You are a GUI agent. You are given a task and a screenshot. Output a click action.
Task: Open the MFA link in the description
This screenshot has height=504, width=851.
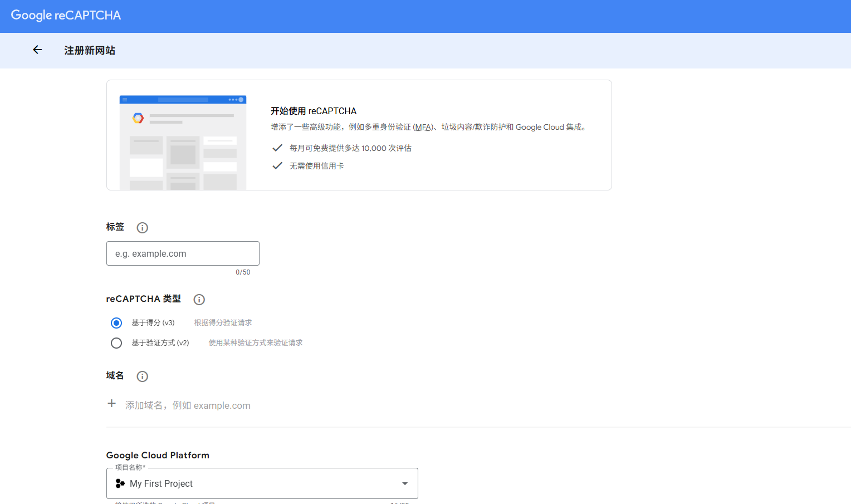pos(423,127)
